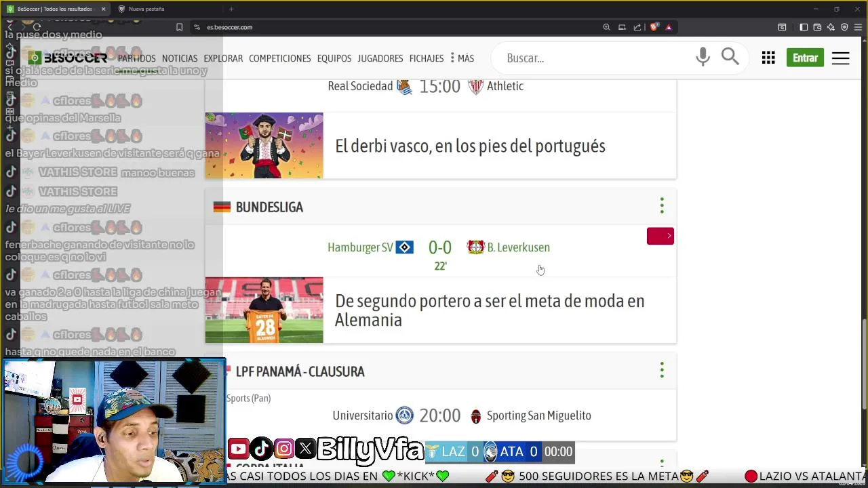Screen dimensions: 868x488
Task: Click the Real Sociedad team name
Action: tap(360, 86)
